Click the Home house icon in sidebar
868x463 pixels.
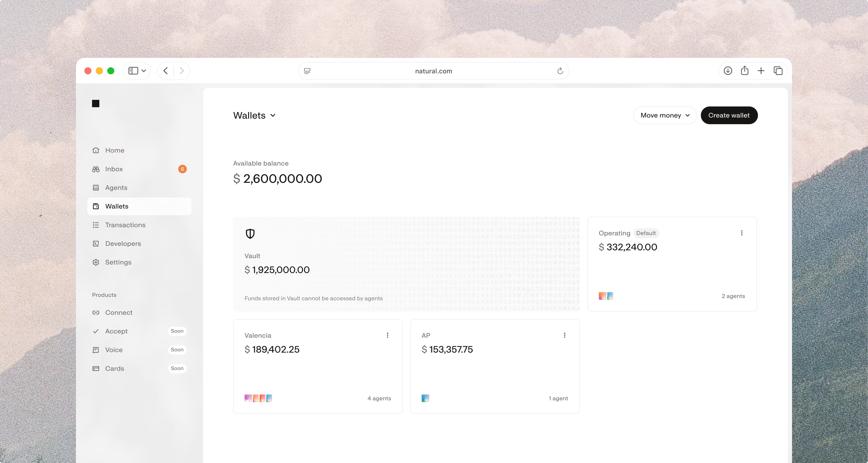click(96, 150)
